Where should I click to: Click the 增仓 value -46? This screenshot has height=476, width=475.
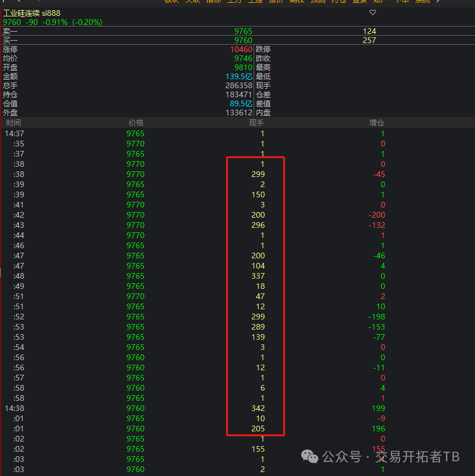coord(379,256)
